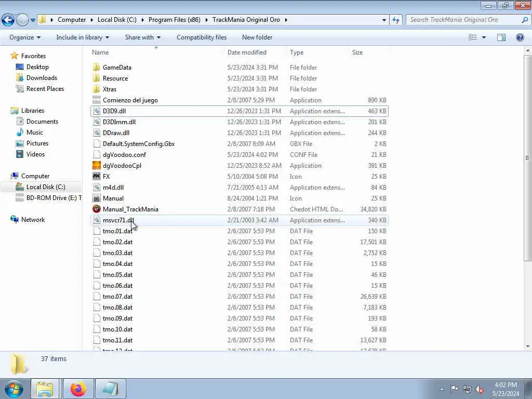Open Desktop in Favorites

[37, 67]
